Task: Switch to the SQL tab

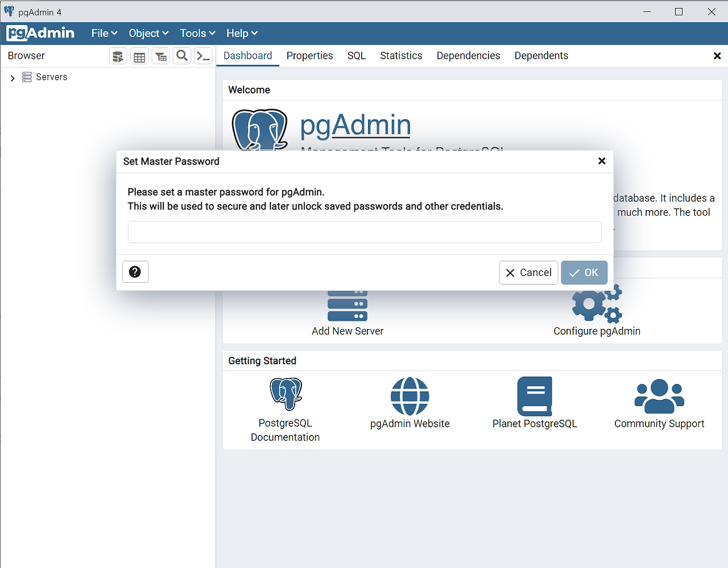Action: [x=357, y=56]
